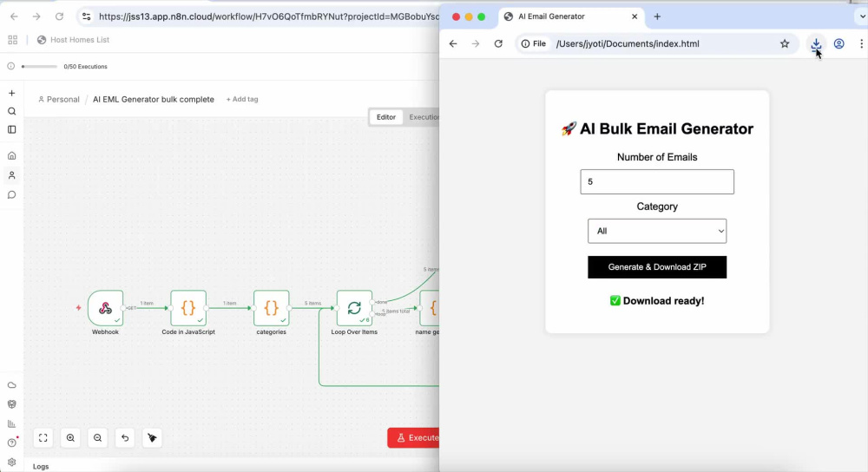Reset canvas zoom with the undo arrow icon
The image size is (868, 472).
[125, 437]
